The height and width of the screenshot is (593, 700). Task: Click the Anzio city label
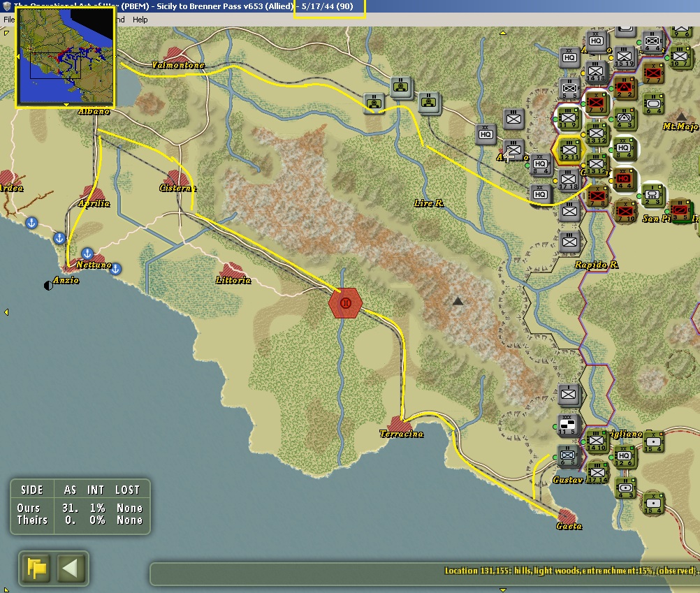point(66,280)
